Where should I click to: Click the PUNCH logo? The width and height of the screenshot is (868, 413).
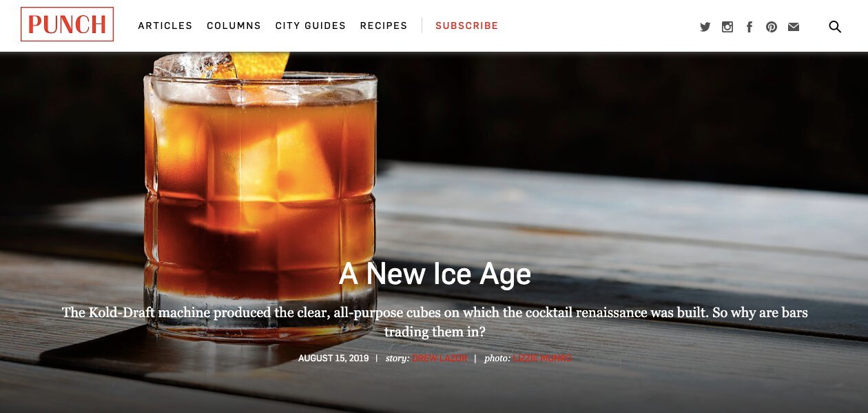(67, 24)
